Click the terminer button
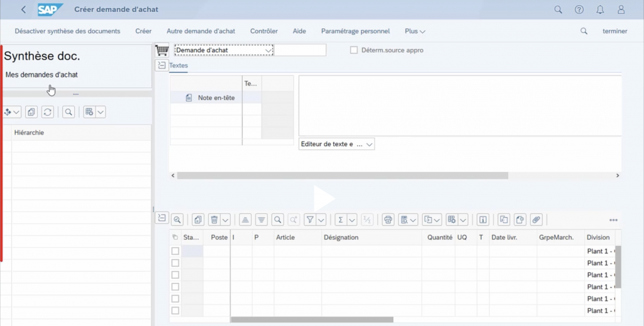 click(614, 31)
